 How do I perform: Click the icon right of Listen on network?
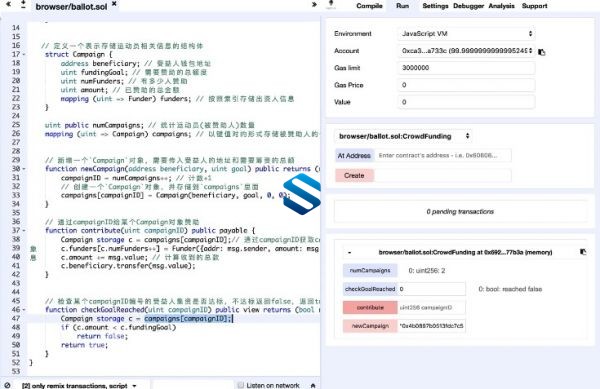click(313, 385)
